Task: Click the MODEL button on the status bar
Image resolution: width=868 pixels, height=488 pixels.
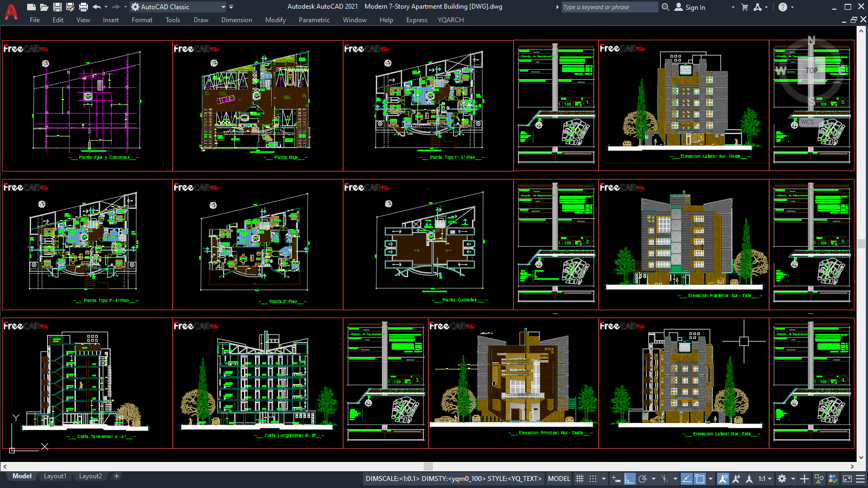Action: coord(560,479)
